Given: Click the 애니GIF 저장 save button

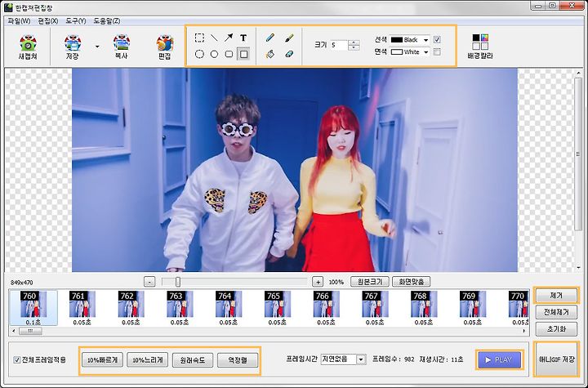Looking at the screenshot, I should coord(556,359).
